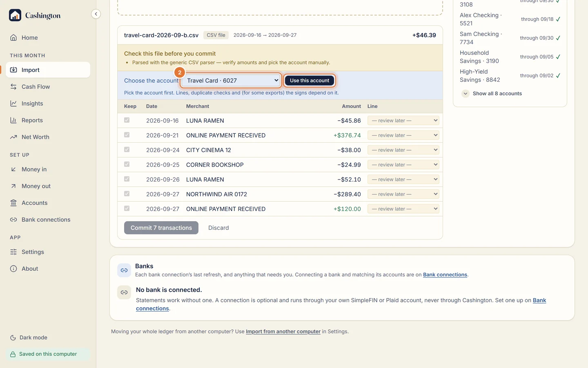Click the Cashington logo icon
The width and height of the screenshot is (588, 368).
pyautogui.click(x=15, y=15)
